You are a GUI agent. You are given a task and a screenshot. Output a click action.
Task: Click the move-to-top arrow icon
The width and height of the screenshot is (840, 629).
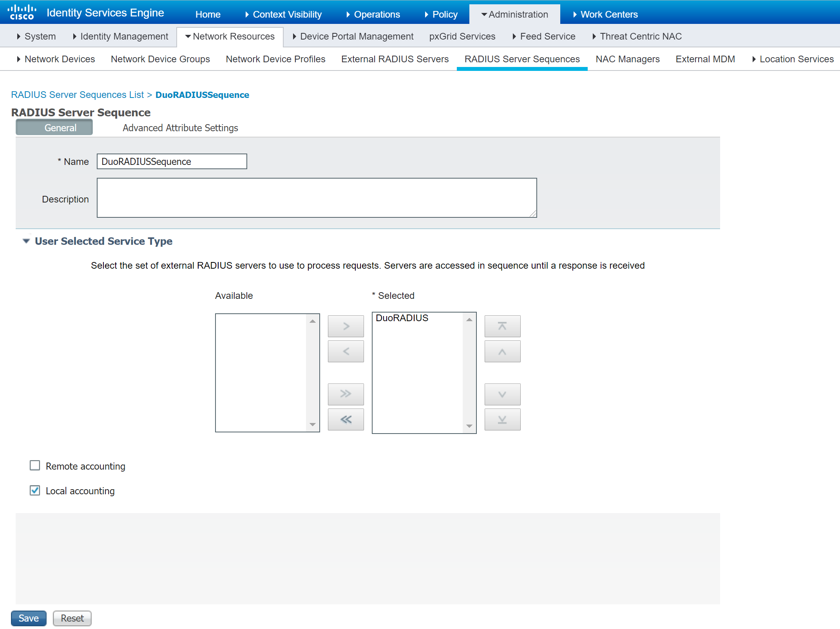point(502,326)
